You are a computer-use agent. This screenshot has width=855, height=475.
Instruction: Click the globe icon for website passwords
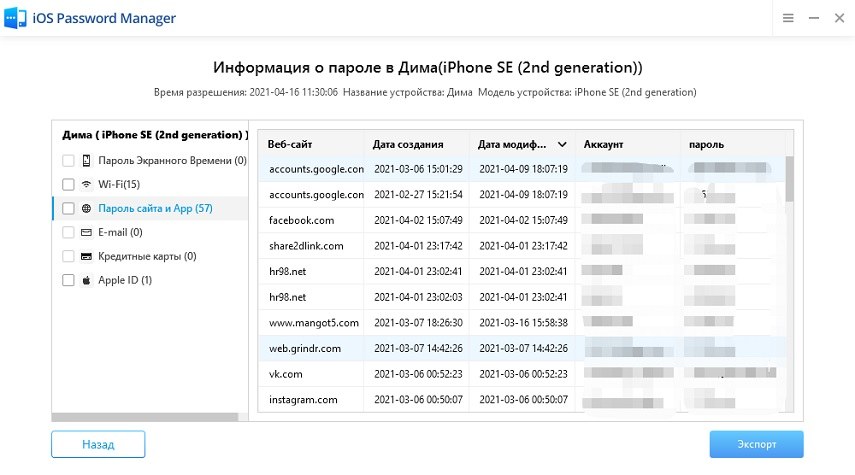86,208
